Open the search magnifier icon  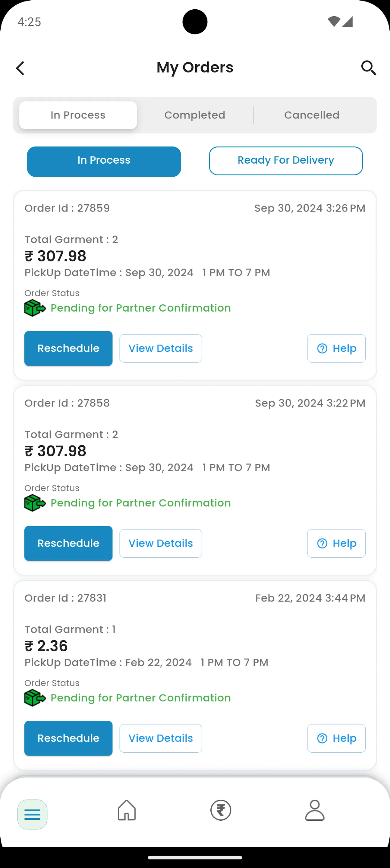[368, 68]
